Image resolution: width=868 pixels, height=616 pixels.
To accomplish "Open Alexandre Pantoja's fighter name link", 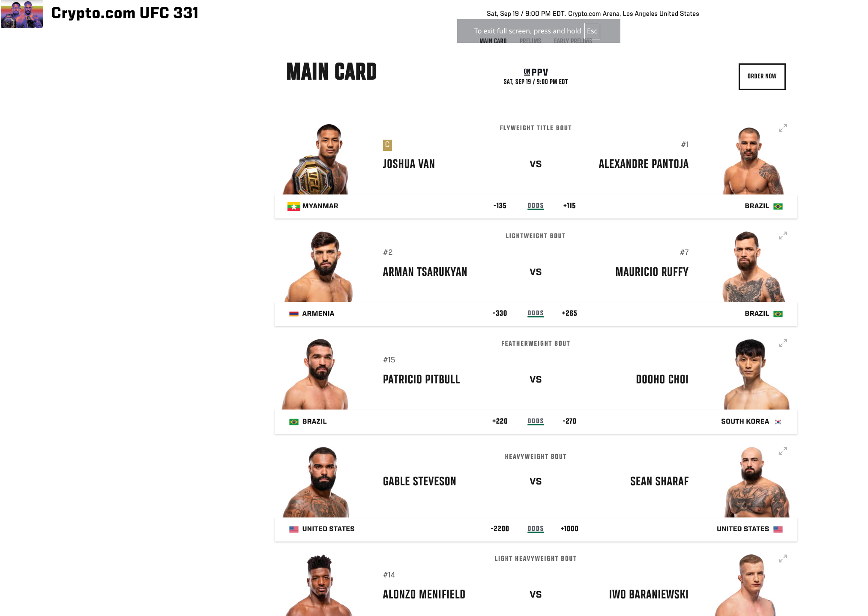I will coord(644,164).
